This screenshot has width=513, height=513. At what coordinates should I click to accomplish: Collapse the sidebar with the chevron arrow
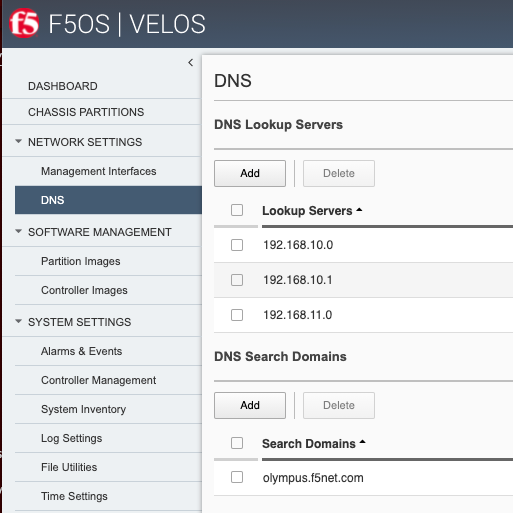191,62
